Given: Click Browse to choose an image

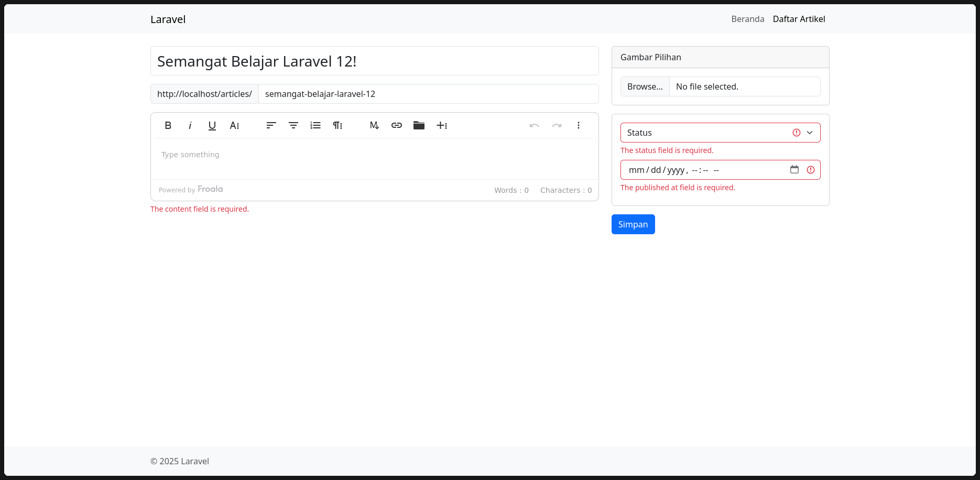Looking at the screenshot, I should tap(645, 86).
